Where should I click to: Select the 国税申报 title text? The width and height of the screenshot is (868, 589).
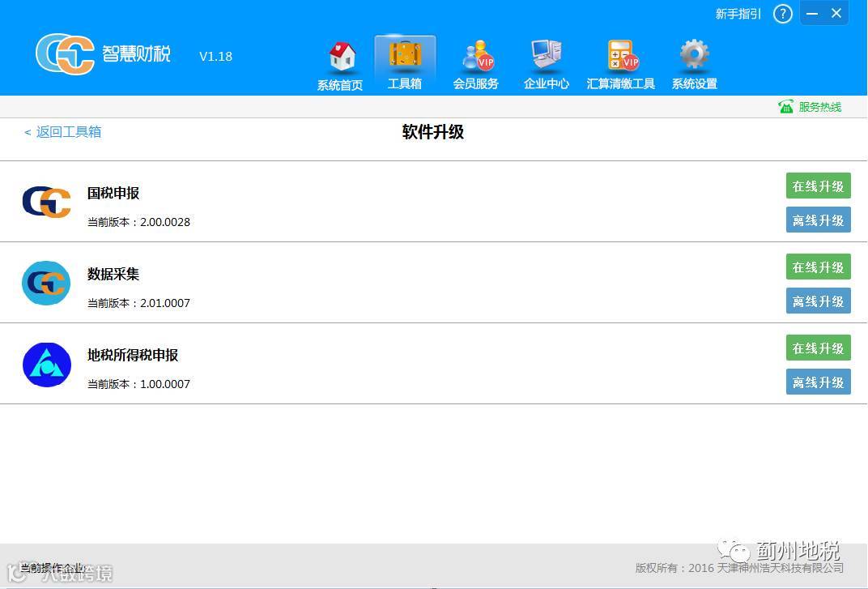(113, 193)
